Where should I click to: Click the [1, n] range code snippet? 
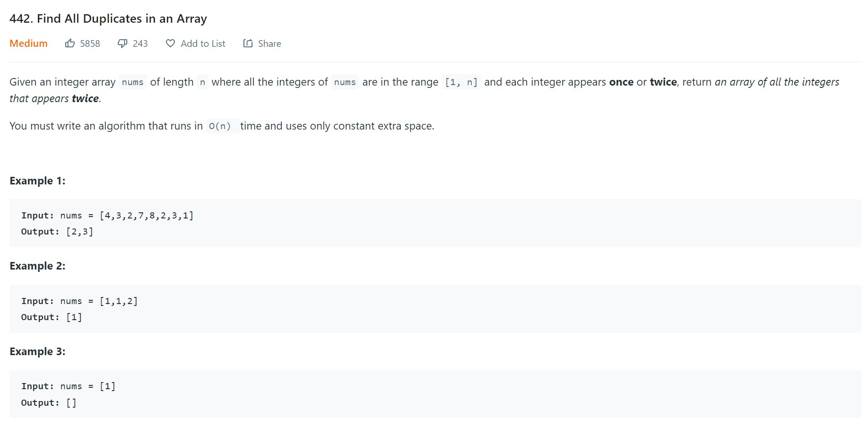pos(461,82)
